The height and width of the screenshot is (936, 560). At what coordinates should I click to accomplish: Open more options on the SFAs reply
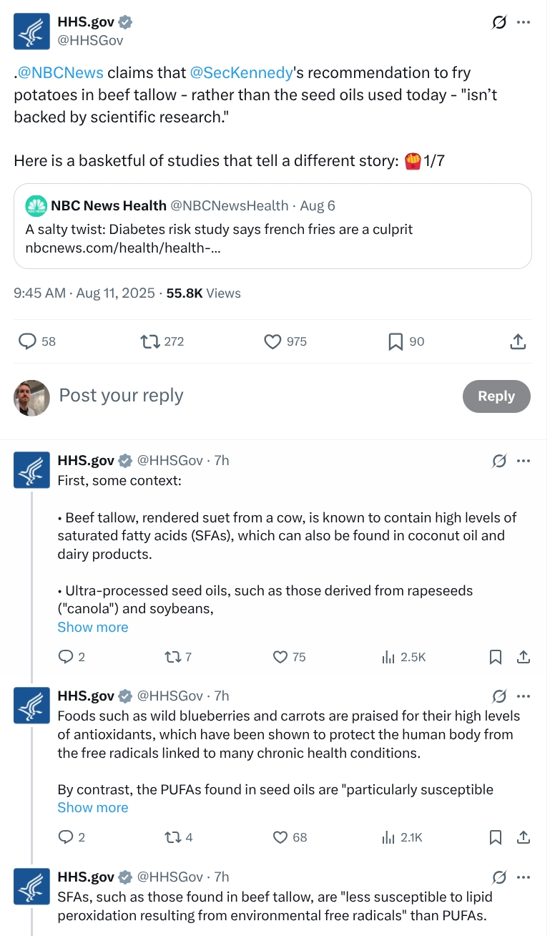524,877
